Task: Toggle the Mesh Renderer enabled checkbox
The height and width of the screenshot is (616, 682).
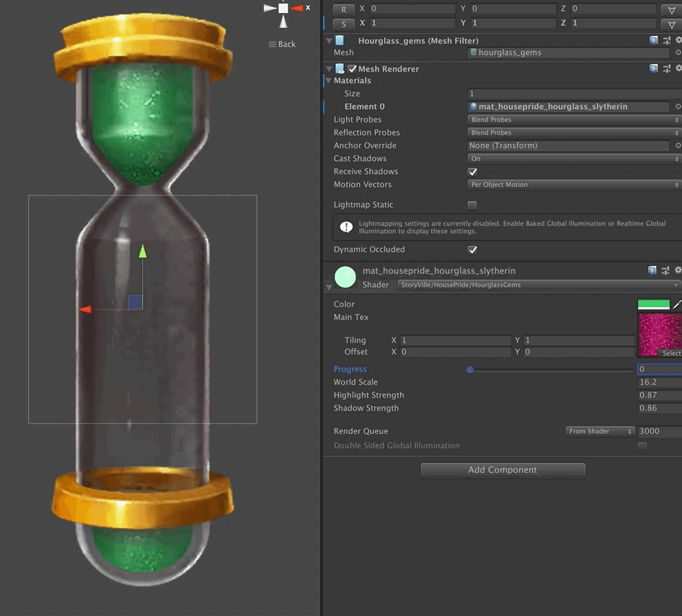Action: [x=353, y=69]
